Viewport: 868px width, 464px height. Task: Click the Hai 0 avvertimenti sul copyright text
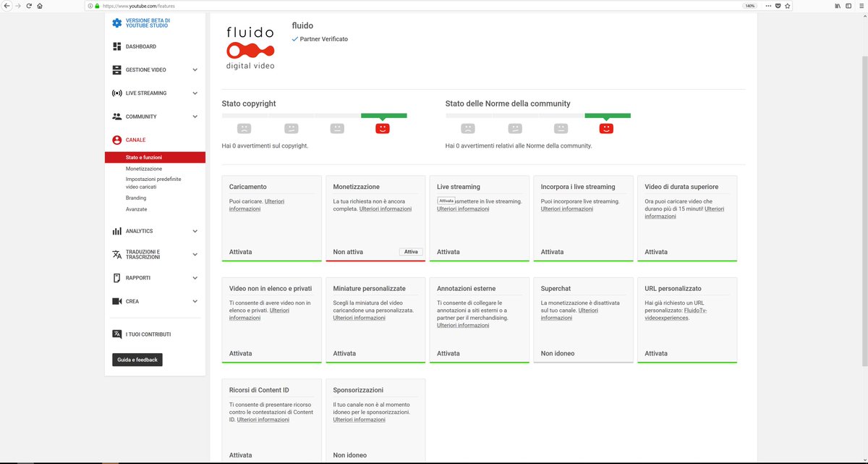pyautogui.click(x=265, y=145)
